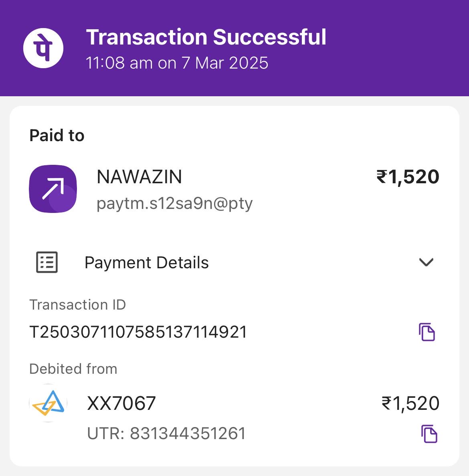Click the Payment Details heading text
469x476 pixels.
pos(146,263)
